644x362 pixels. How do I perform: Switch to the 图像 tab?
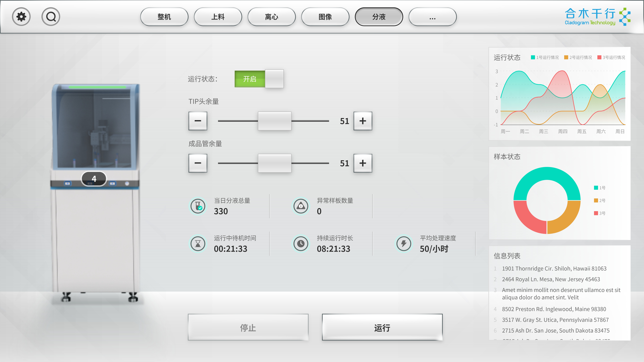pos(325,17)
